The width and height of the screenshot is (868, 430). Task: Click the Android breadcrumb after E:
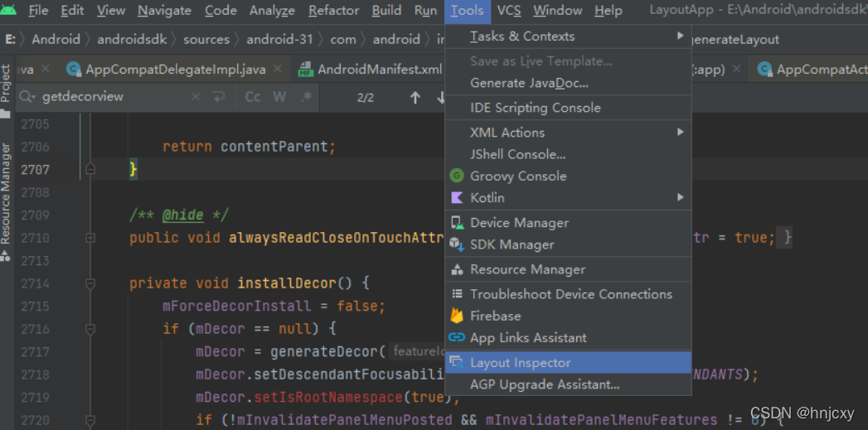[x=56, y=40]
